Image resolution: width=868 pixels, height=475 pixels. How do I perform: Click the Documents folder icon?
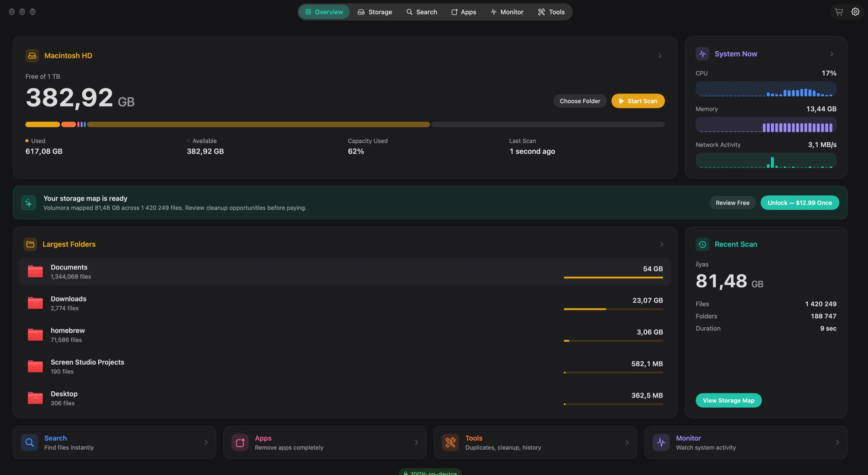coord(35,272)
